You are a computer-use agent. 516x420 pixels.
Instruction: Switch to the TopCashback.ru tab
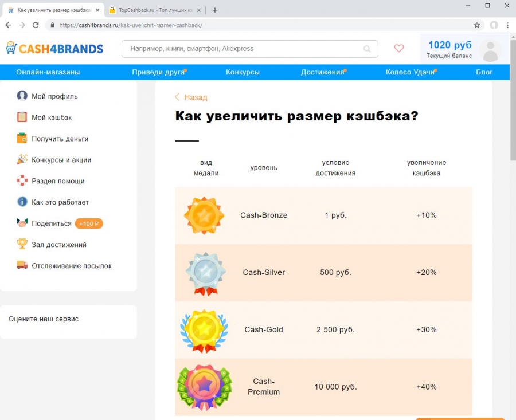pyautogui.click(x=155, y=10)
